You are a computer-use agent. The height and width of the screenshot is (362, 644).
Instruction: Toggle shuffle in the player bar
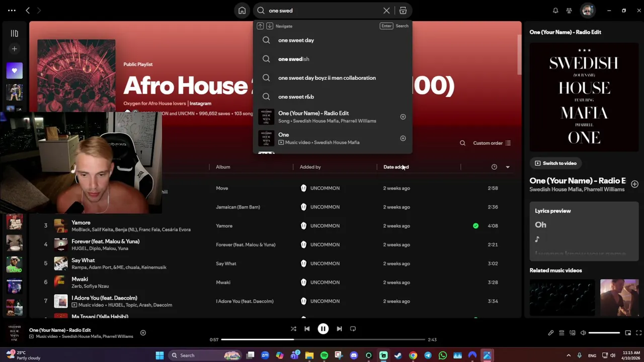pyautogui.click(x=293, y=329)
